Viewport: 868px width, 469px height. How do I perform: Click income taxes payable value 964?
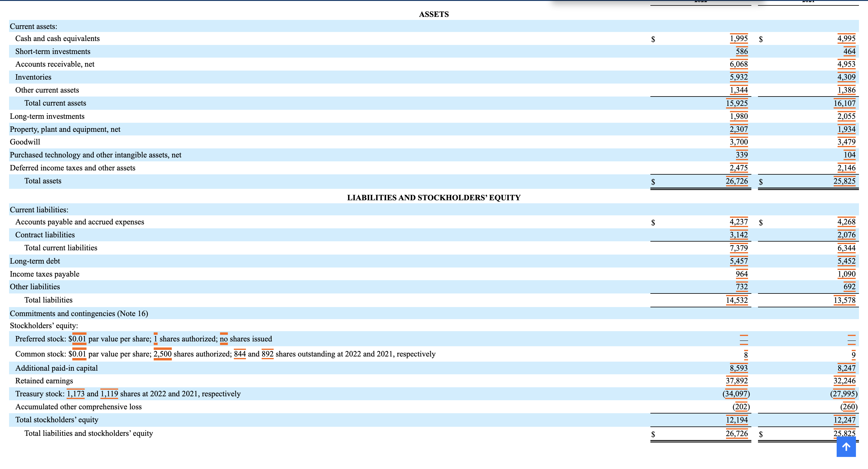(x=742, y=274)
